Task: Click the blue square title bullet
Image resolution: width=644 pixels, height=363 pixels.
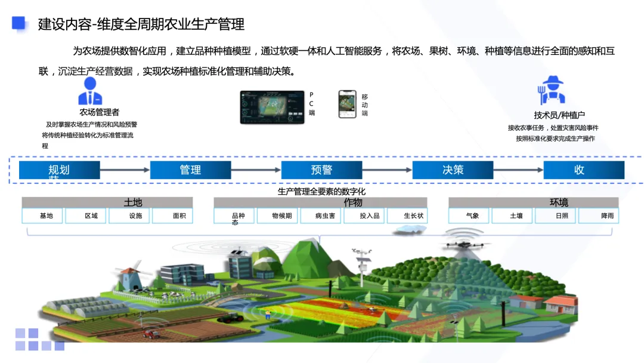Action: click(18, 23)
